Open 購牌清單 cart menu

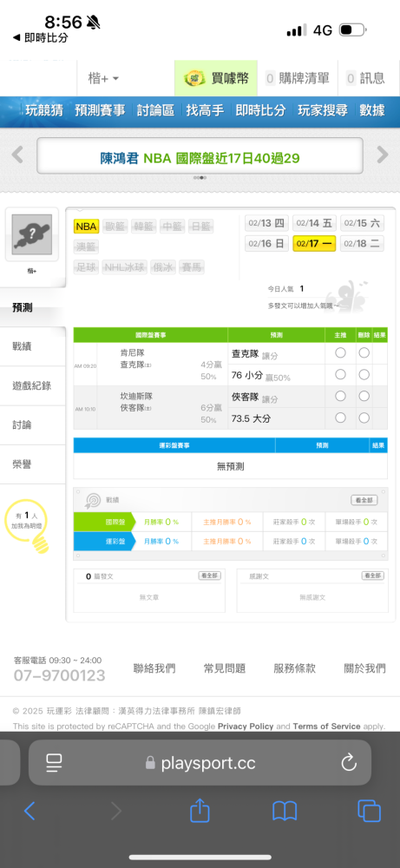coord(298,79)
